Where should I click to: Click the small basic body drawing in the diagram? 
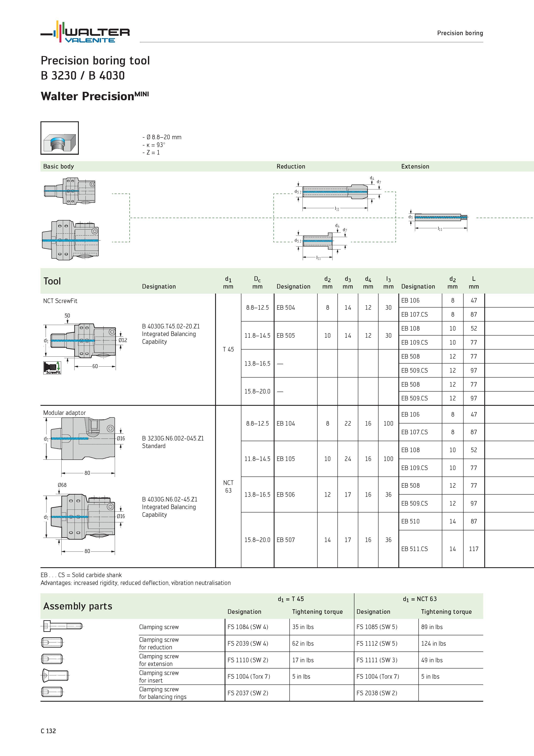click(70, 191)
